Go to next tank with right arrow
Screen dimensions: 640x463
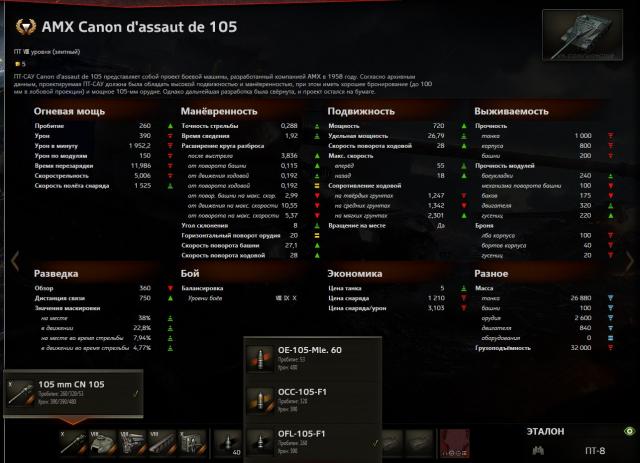point(629,261)
